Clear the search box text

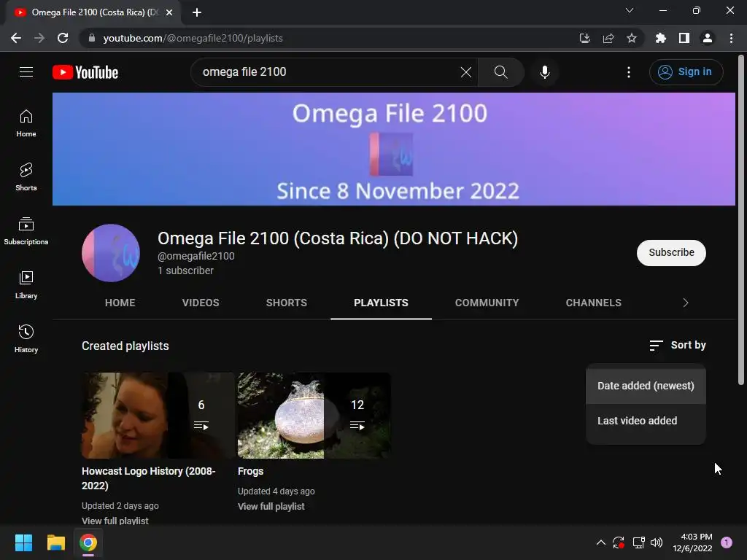466,72
